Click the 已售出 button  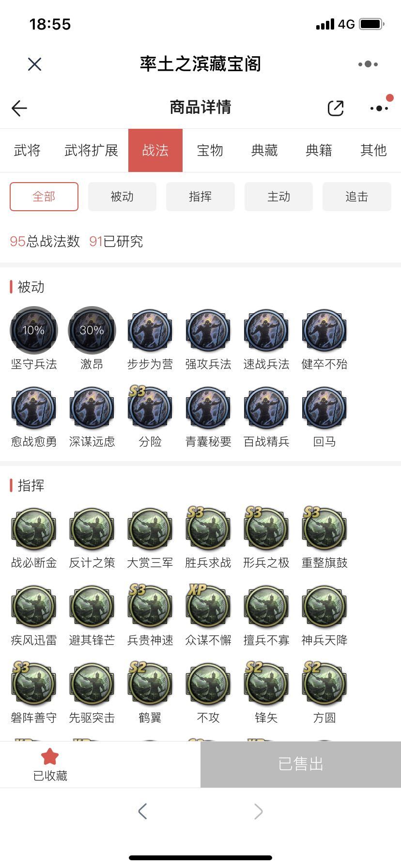pyautogui.click(x=301, y=764)
